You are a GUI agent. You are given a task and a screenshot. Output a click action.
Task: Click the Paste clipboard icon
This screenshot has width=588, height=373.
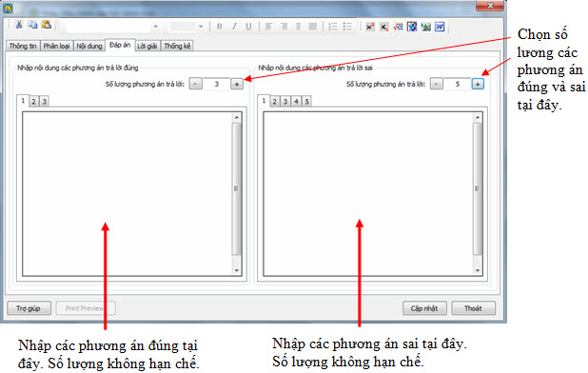47,25
